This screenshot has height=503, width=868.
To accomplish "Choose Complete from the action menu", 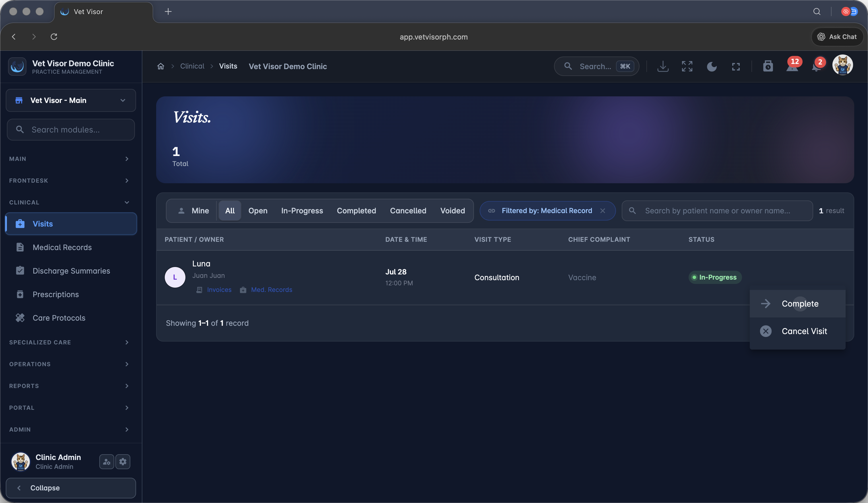I will point(797,303).
